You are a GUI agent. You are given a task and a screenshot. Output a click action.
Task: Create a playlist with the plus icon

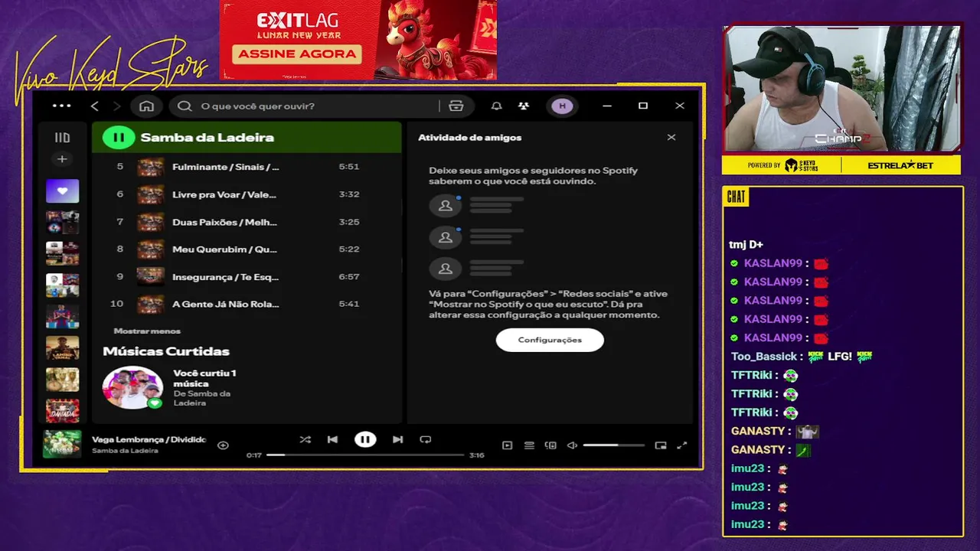[62, 159]
